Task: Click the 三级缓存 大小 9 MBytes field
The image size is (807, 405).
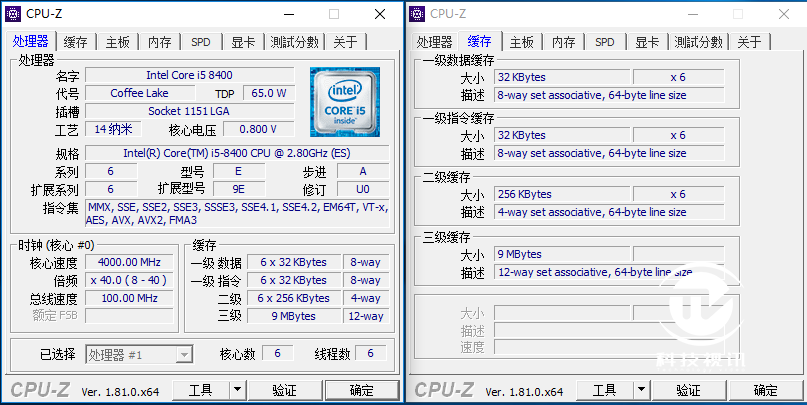Action: coord(562,254)
